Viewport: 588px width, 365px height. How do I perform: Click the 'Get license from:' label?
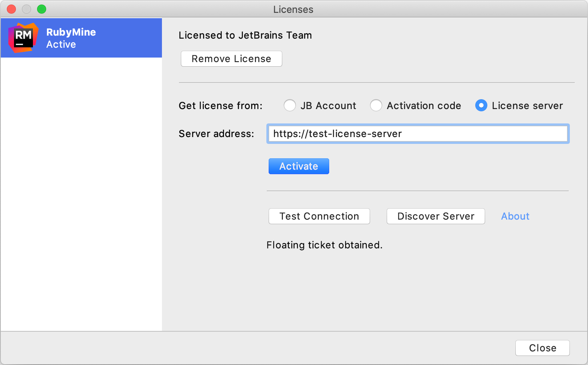pos(221,106)
